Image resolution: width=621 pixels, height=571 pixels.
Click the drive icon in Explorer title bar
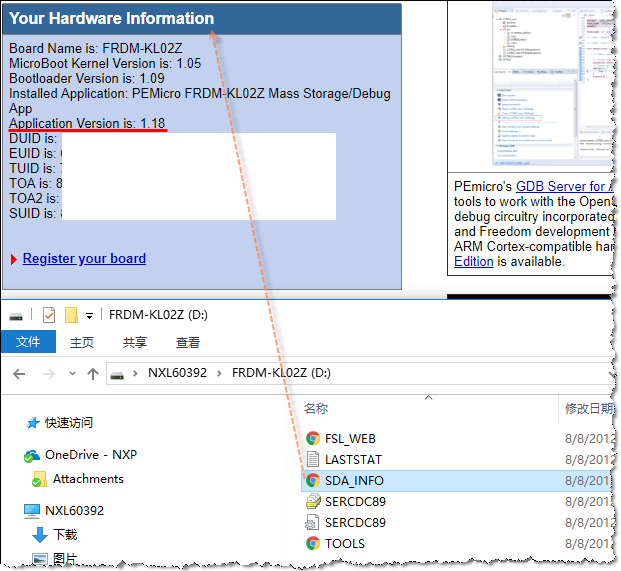point(16,316)
